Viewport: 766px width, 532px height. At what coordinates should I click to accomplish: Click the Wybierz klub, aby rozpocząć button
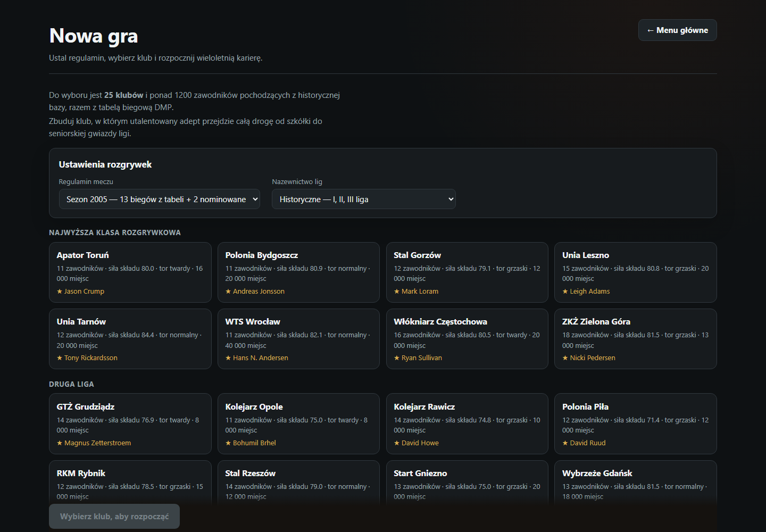[x=114, y=517]
